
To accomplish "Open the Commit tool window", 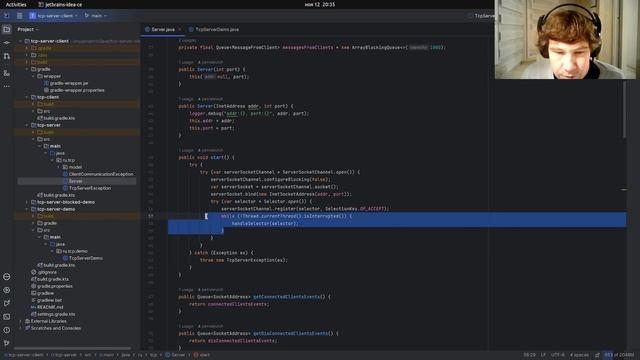I will pyautogui.click(x=7, y=42).
